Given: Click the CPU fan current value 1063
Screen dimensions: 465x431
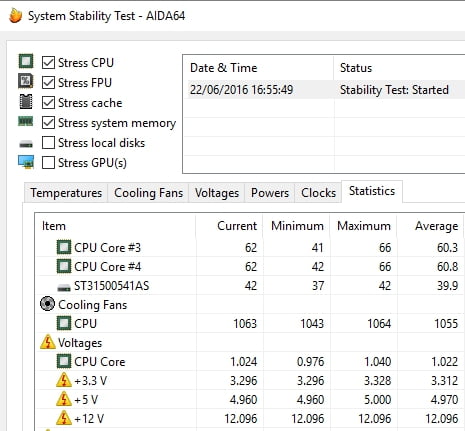Looking at the screenshot, I should click(245, 324).
